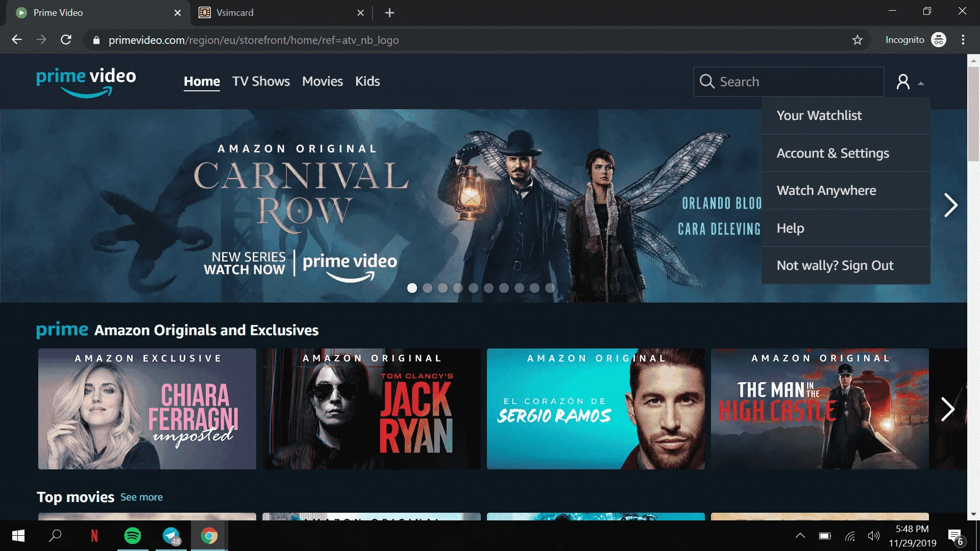This screenshot has height=551, width=980.
Task: Jump to the second carousel slide dot
Action: point(427,288)
